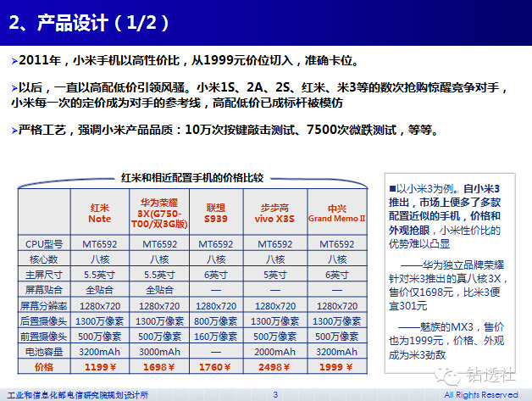Viewport: 532px width, 401px height.
Task: Click the 后置摄像头 row label
Action: coord(44,320)
